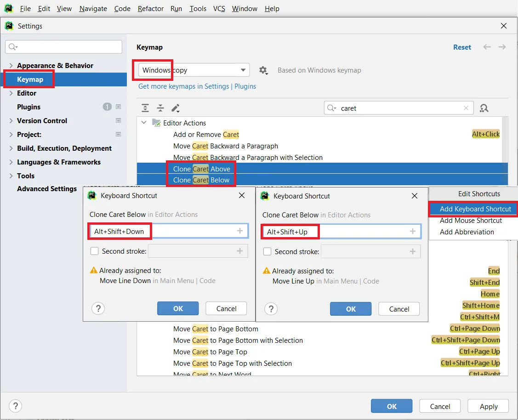518x420 pixels.
Task: Close the left Keyboard Shortcut dialog
Action: click(242, 195)
